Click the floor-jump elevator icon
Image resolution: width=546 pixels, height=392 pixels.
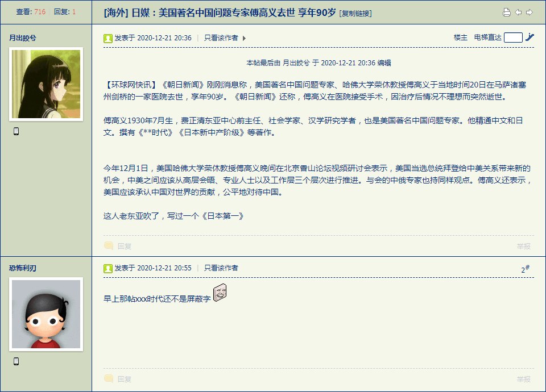click(530, 37)
